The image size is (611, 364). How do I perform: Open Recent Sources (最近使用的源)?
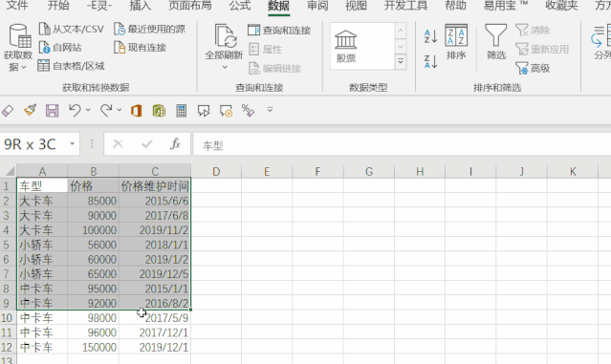click(x=149, y=29)
